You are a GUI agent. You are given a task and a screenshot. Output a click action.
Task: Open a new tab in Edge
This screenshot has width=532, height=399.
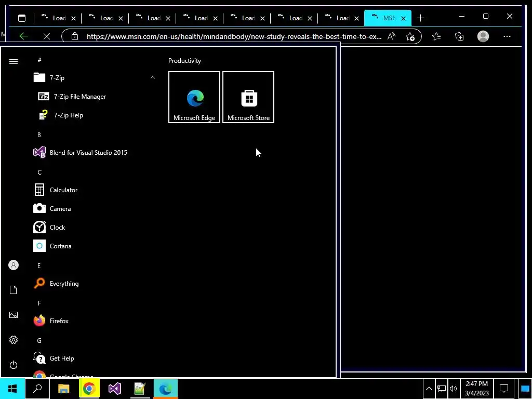420,18
